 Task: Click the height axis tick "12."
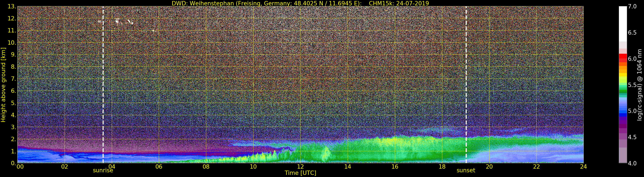(12, 18)
